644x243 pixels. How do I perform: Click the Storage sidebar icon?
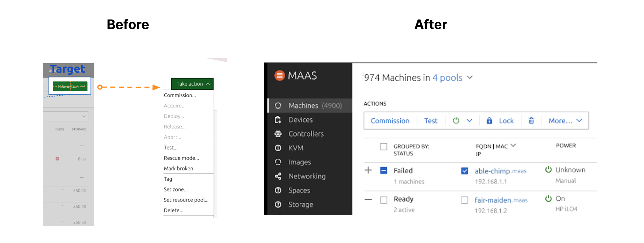click(x=278, y=204)
